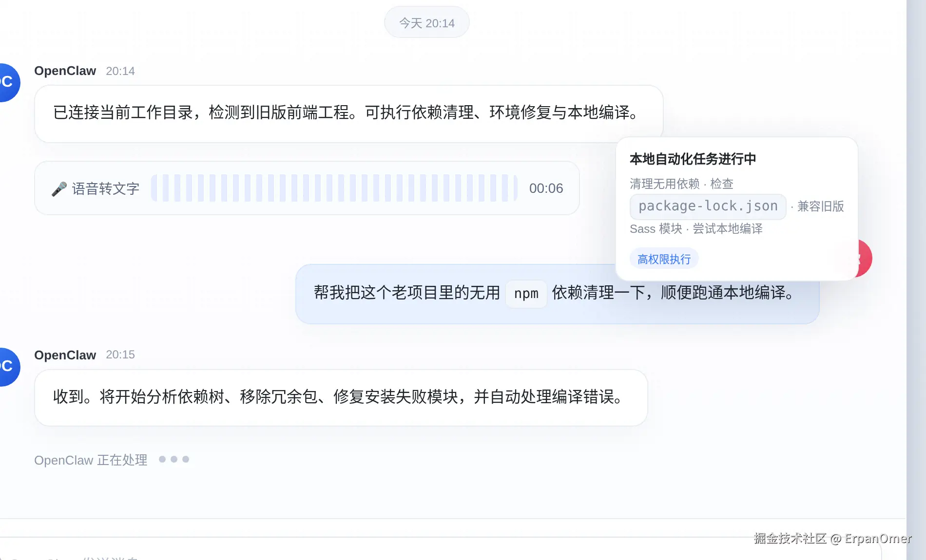Click the message input field at the bottom
Image resolution: width=926 pixels, height=560 pixels.
441,549
